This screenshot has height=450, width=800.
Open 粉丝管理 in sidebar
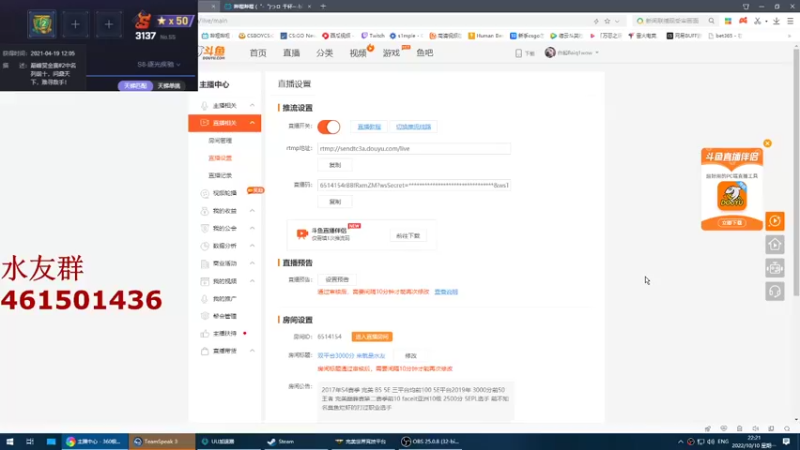pos(224,316)
